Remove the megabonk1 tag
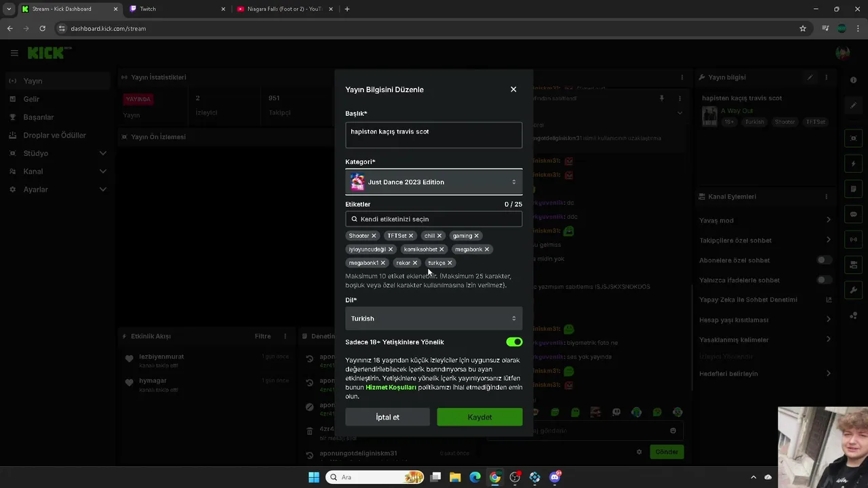868x488 pixels. coord(383,263)
